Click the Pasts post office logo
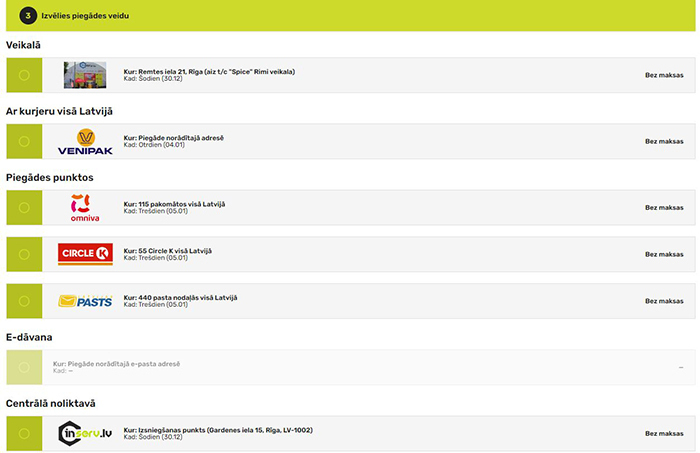Screen dimensions: 700x453 pyautogui.click(x=85, y=301)
